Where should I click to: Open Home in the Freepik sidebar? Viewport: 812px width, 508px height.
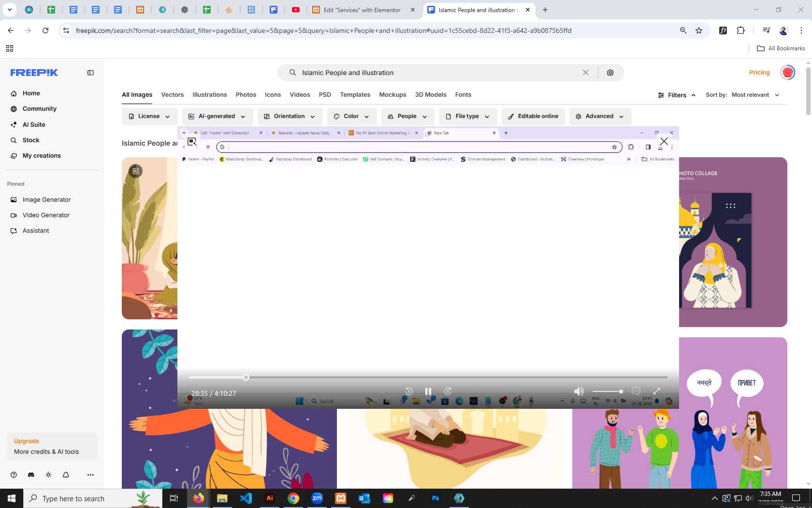[x=31, y=93]
